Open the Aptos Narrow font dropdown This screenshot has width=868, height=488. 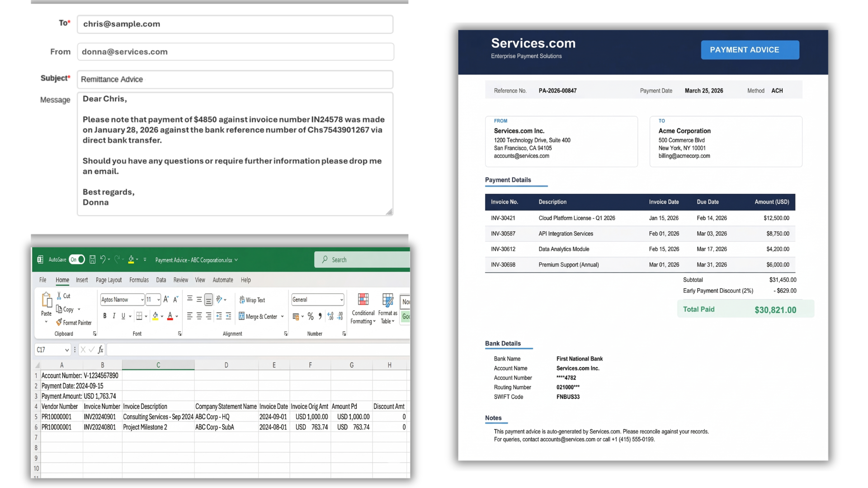[142, 300]
